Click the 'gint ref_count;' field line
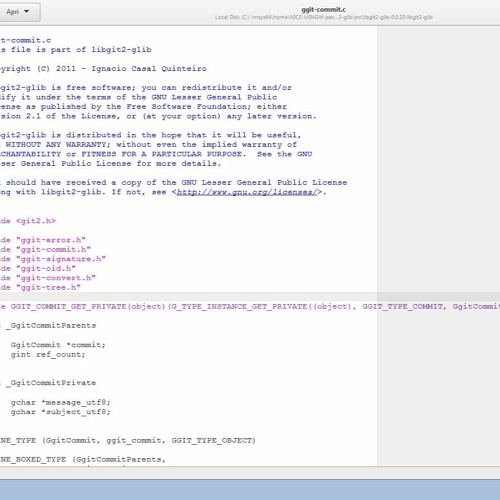The width and height of the screenshot is (500, 500). tap(48, 355)
